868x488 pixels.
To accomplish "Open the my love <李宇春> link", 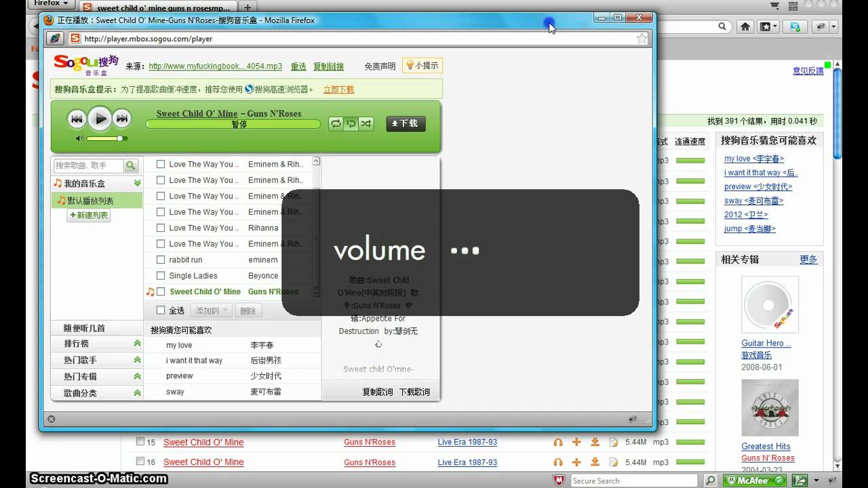I will 754,159.
